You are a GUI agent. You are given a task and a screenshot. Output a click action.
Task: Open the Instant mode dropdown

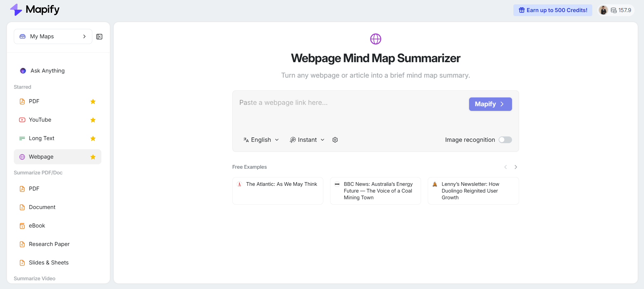pyautogui.click(x=307, y=140)
